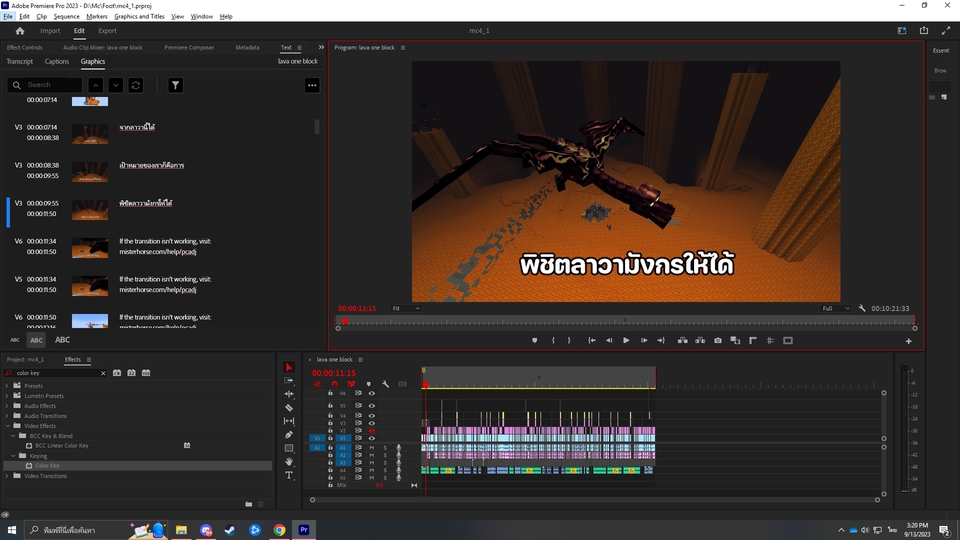Open the Export workspace

[107, 31]
